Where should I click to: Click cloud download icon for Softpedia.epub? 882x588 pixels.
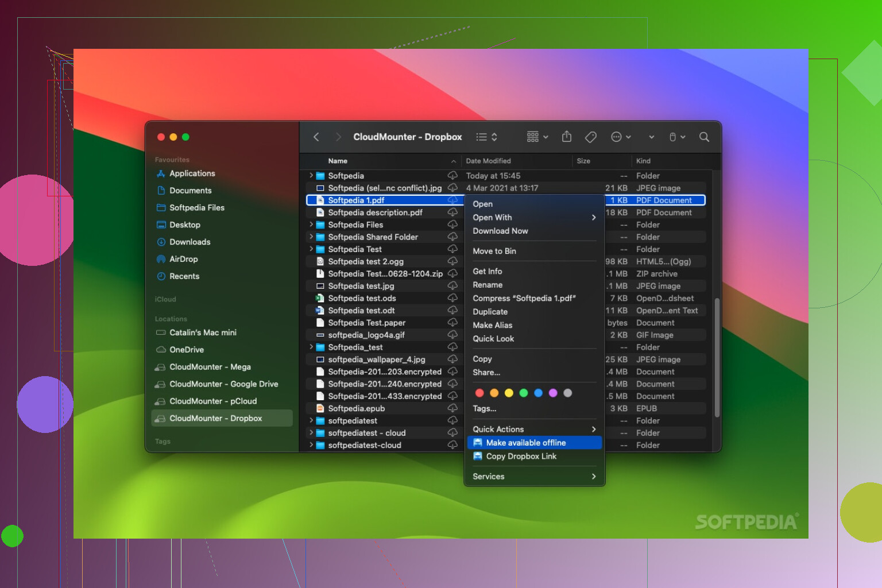[x=452, y=408]
